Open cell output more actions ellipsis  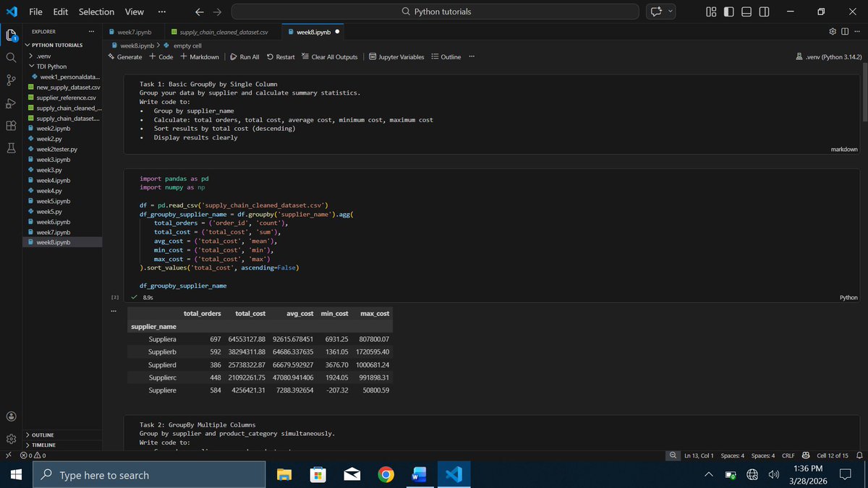(113, 312)
